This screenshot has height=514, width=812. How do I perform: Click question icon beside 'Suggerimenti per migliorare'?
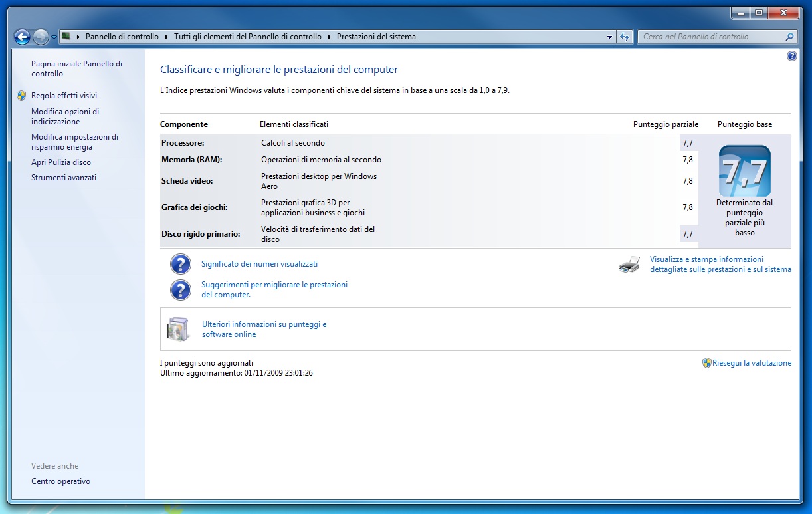181,290
